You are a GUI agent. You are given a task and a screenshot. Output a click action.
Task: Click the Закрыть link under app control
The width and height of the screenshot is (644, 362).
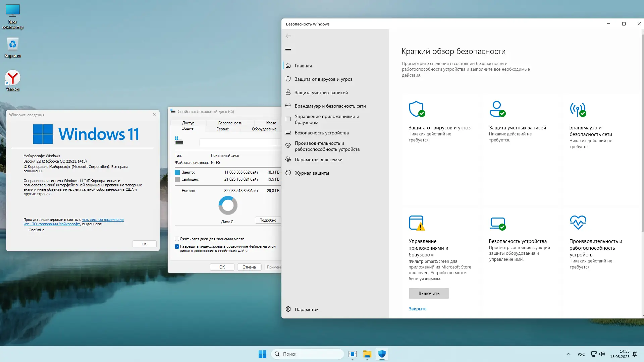tap(417, 309)
